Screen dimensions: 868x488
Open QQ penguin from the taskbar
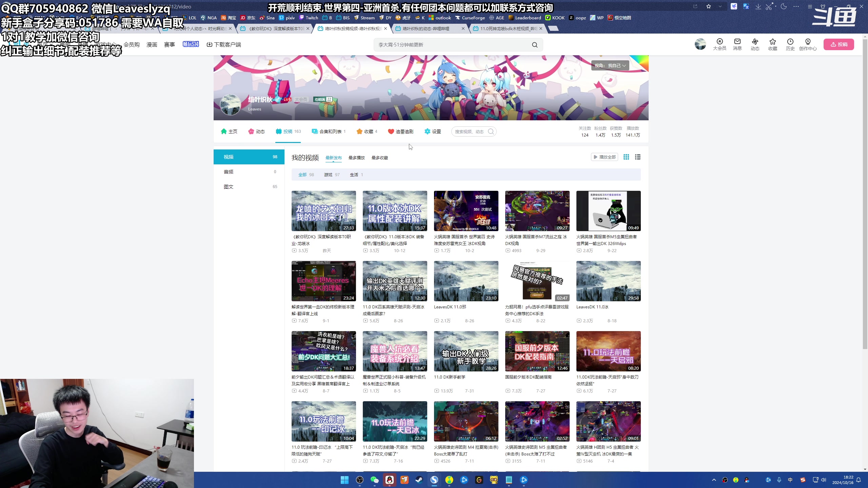(x=389, y=480)
